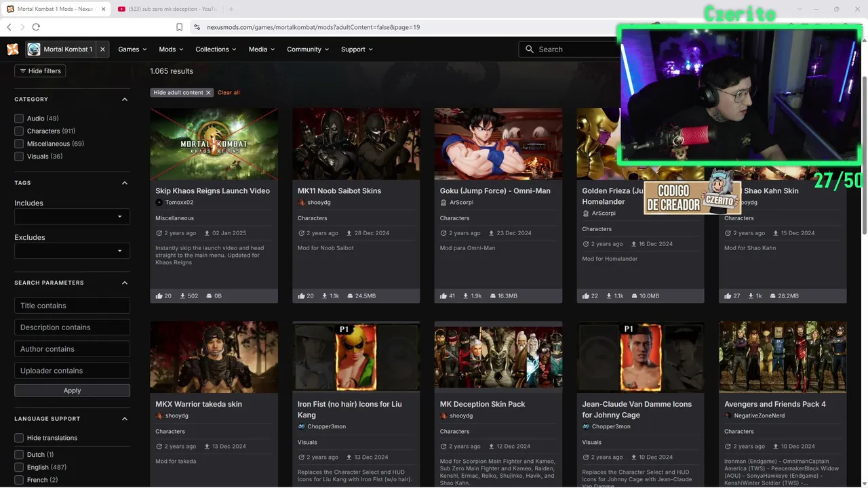The width and height of the screenshot is (868, 488).
Task: Collapse the LANGUAGE SUPPORT section
Action: pos(125,419)
